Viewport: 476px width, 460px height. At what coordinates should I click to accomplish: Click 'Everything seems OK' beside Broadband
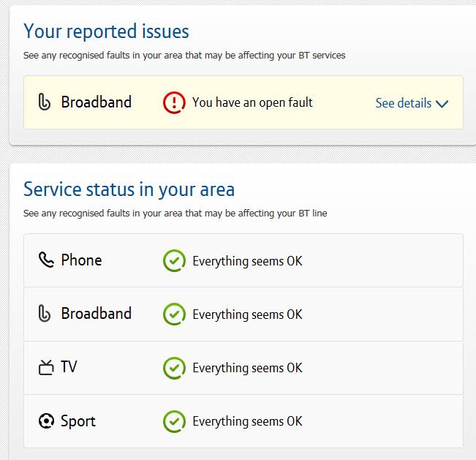(x=247, y=314)
